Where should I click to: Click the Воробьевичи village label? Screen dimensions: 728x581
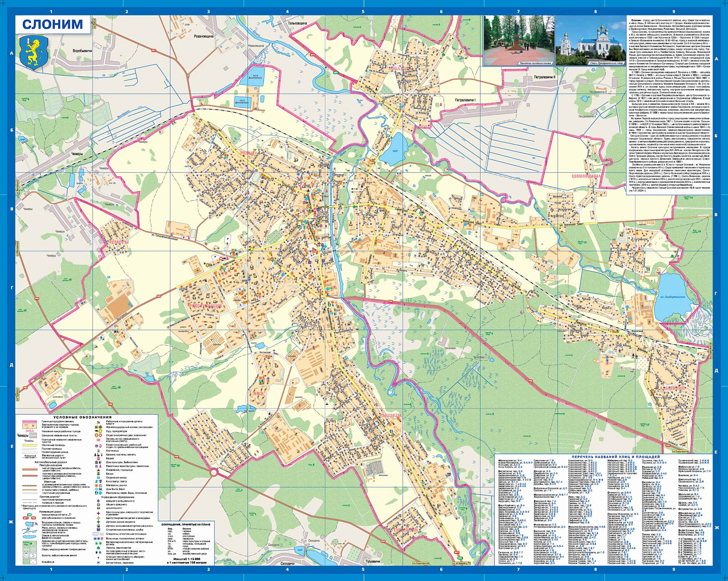pos(82,50)
